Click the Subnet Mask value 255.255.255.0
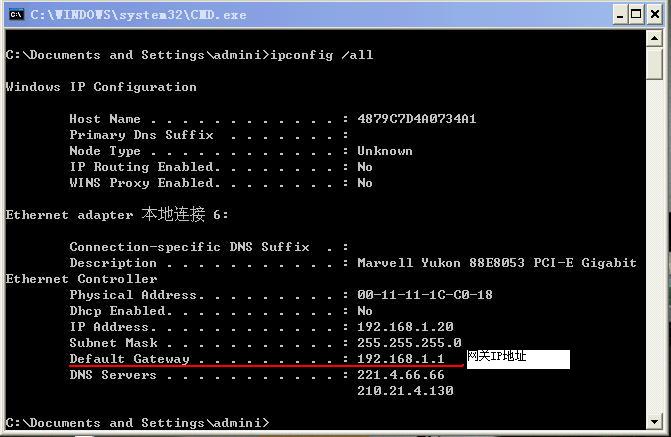This screenshot has height=437, width=671. pyautogui.click(x=408, y=343)
